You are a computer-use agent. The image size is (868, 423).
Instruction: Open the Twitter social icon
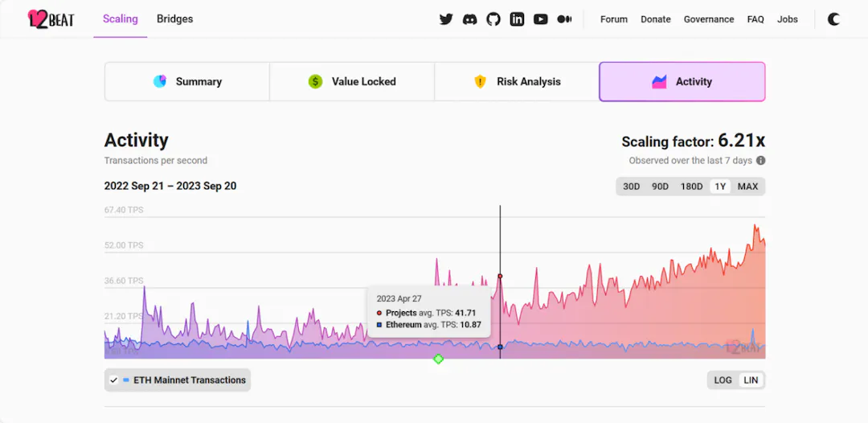pos(446,19)
